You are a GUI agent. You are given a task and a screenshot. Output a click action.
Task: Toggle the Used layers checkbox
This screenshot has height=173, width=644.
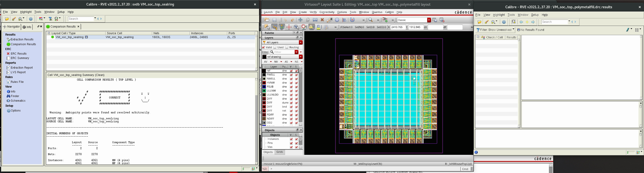point(275,47)
